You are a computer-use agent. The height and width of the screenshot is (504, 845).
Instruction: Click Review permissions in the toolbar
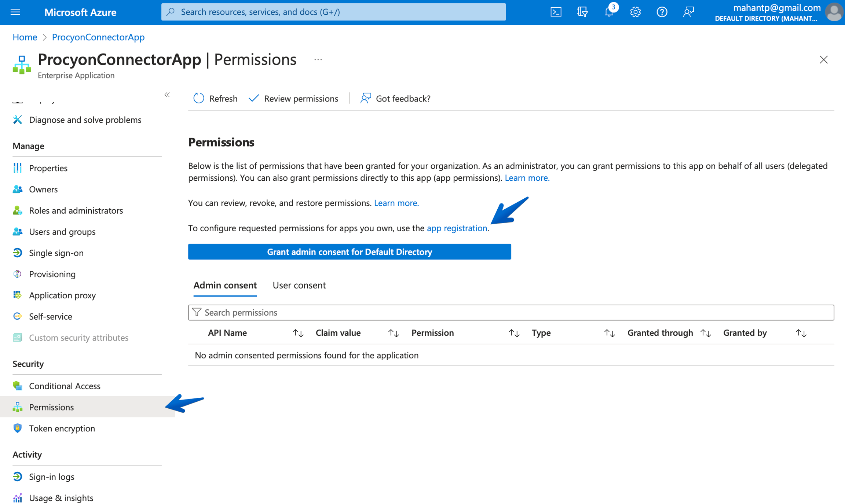[x=301, y=98]
